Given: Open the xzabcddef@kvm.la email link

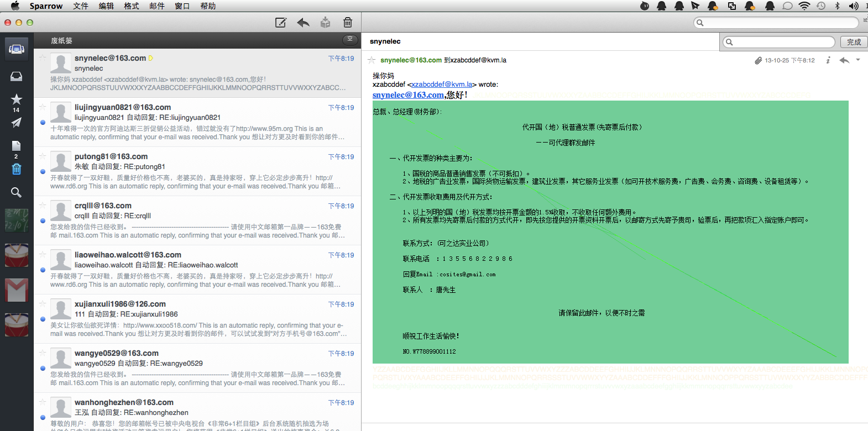Looking at the screenshot, I should tap(442, 85).
